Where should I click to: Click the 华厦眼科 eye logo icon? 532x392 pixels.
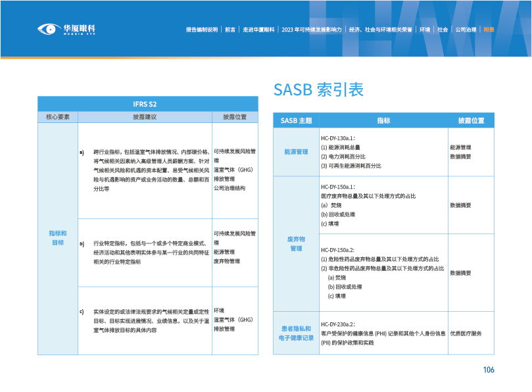click(x=47, y=29)
